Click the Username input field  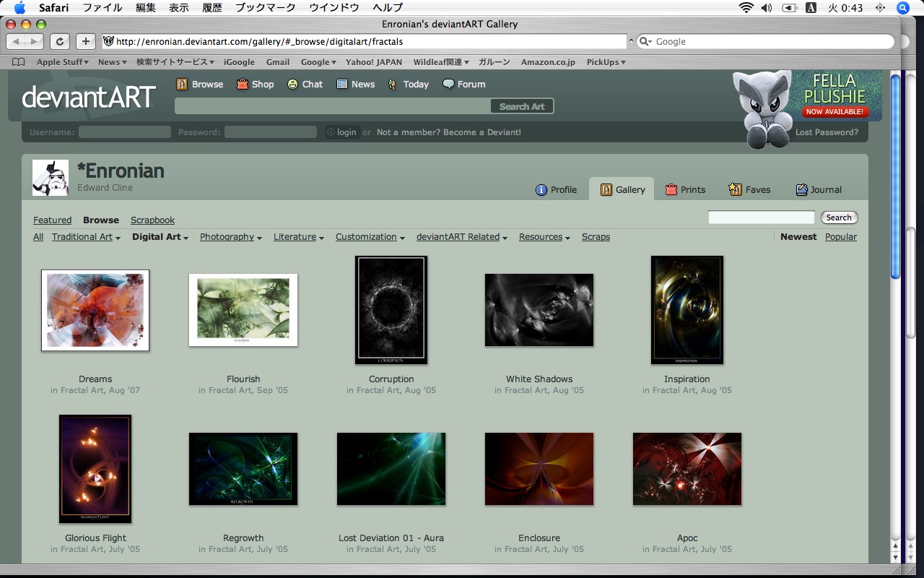(x=125, y=132)
